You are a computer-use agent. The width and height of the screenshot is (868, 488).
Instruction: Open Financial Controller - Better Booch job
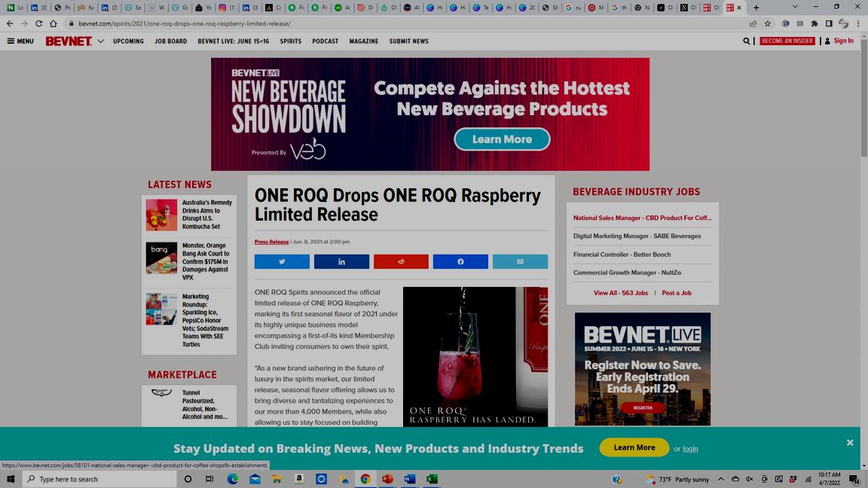point(622,255)
